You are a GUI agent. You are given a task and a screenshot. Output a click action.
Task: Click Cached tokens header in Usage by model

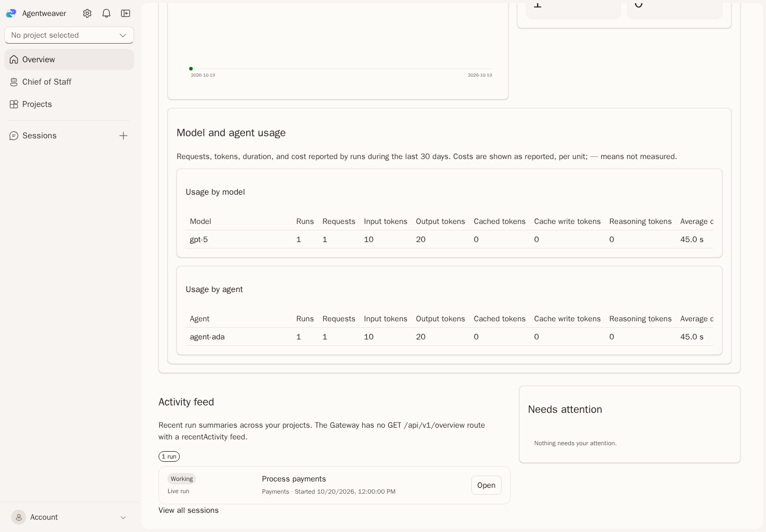click(499, 221)
